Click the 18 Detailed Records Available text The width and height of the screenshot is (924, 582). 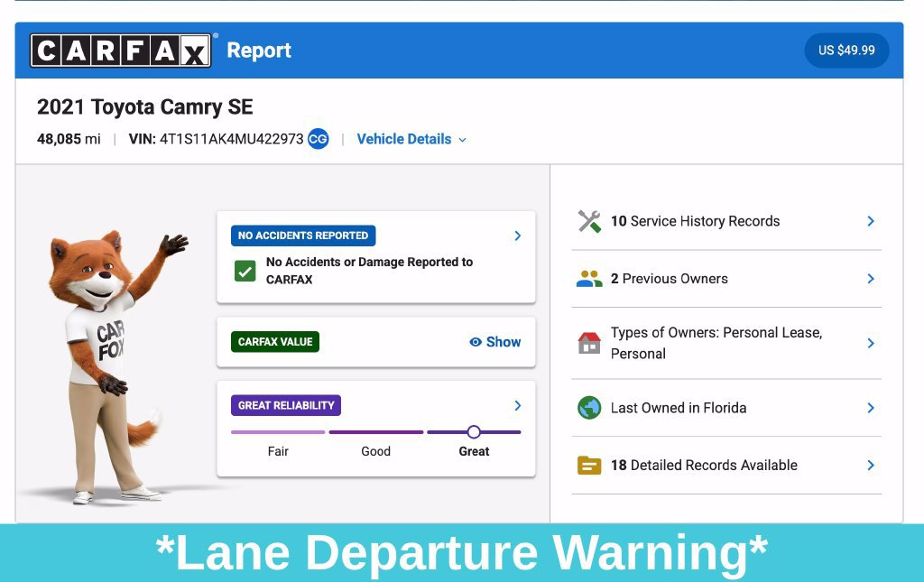pyautogui.click(x=704, y=466)
